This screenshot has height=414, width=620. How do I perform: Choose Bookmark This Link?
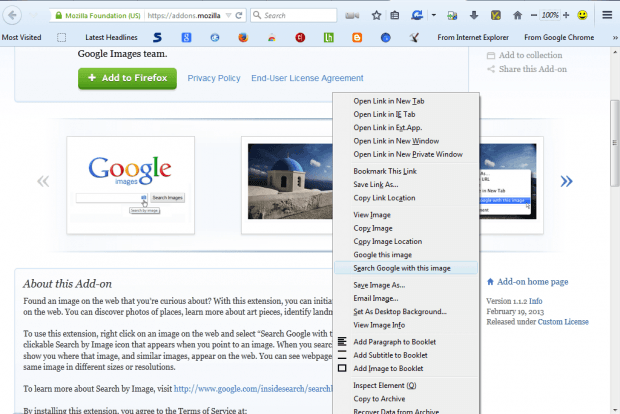[385, 171]
